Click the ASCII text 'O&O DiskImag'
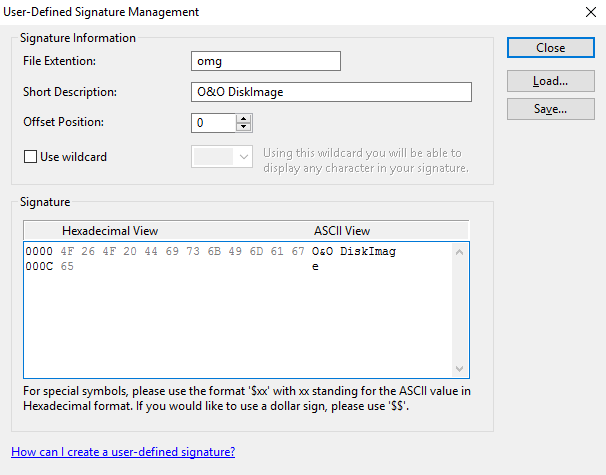Image resolution: width=606 pixels, height=475 pixels. pos(354,252)
